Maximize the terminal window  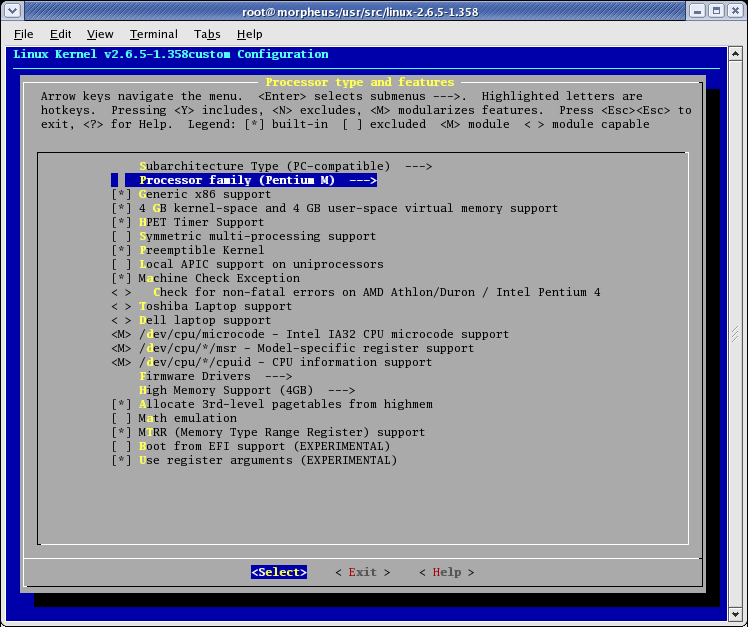[715, 11]
